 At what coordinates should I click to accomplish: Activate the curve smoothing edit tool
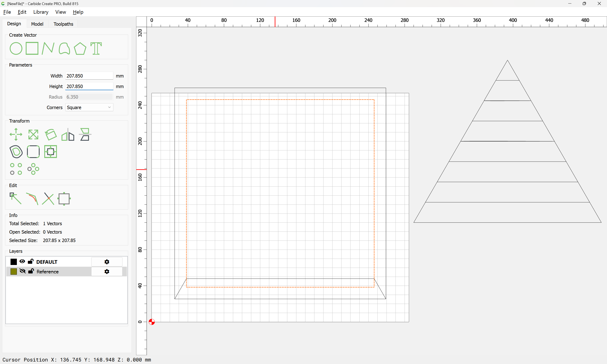click(32, 199)
